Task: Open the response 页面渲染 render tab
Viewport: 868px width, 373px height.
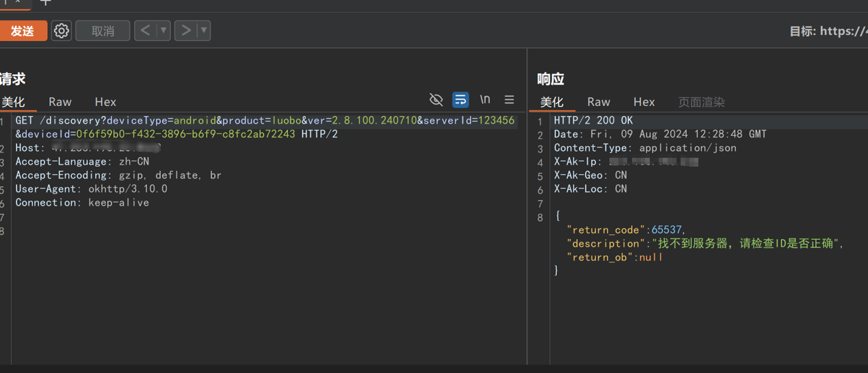Action: pyautogui.click(x=701, y=102)
